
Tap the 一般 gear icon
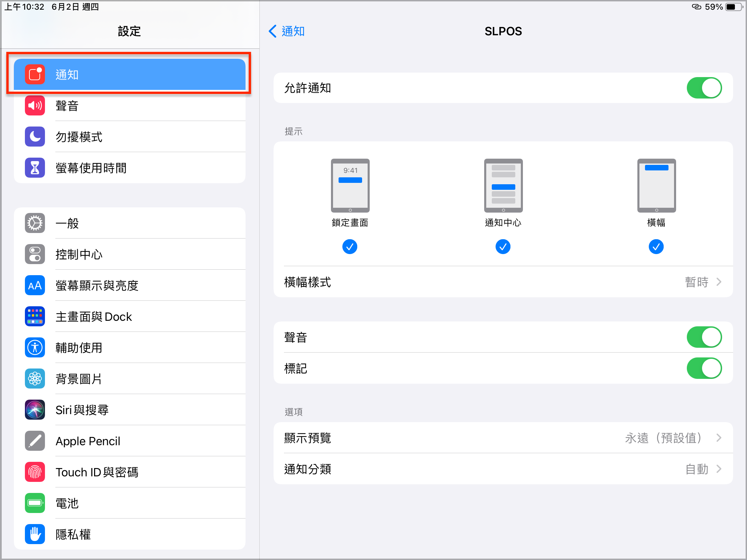pyautogui.click(x=35, y=223)
